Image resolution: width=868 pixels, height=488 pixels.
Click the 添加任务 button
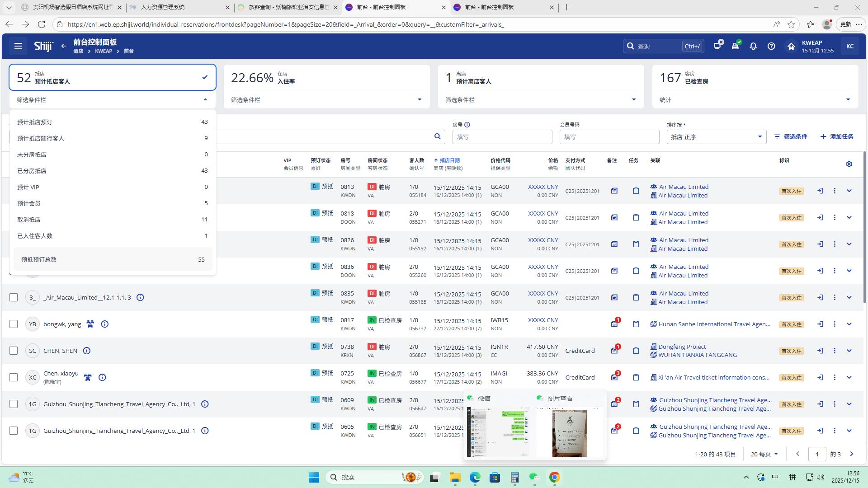837,136
